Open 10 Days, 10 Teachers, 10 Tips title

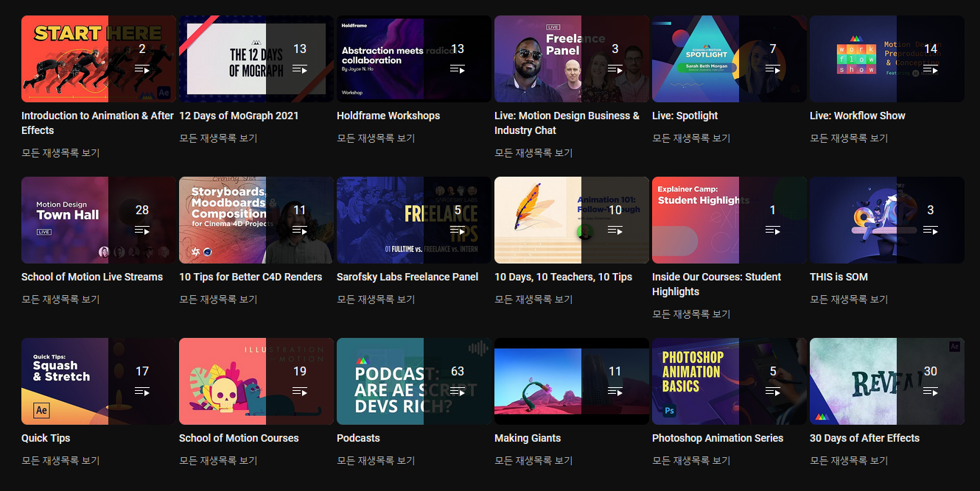(563, 277)
